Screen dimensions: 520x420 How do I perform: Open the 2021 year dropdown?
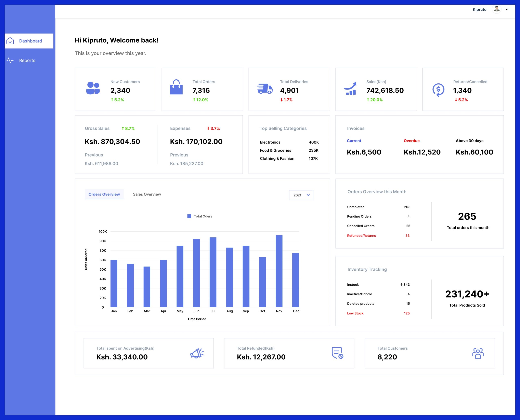point(301,195)
